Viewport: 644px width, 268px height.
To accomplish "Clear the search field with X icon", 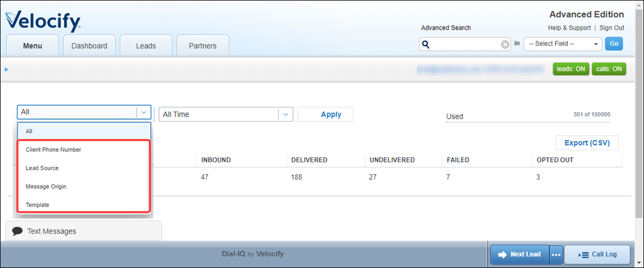I will [x=505, y=44].
